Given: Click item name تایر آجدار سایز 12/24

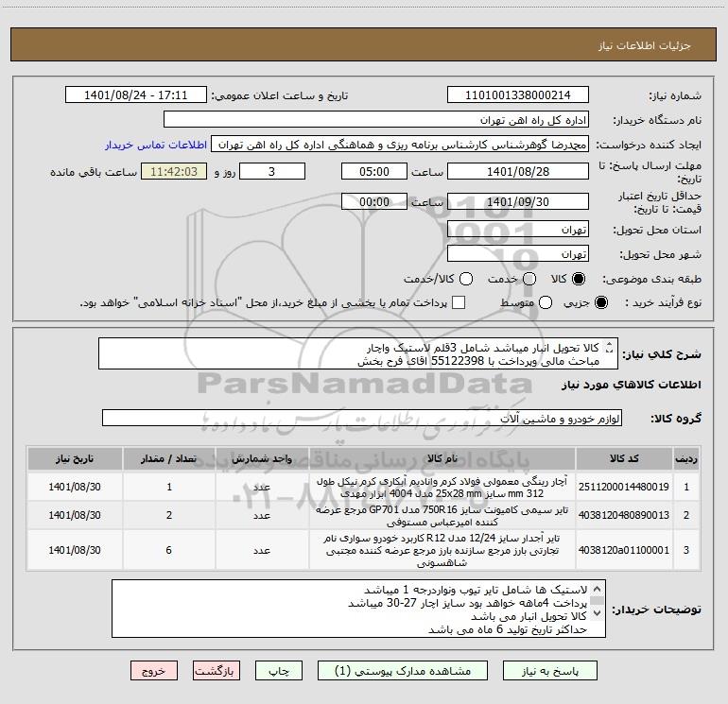Looking at the screenshot, I should pos(442,550).
